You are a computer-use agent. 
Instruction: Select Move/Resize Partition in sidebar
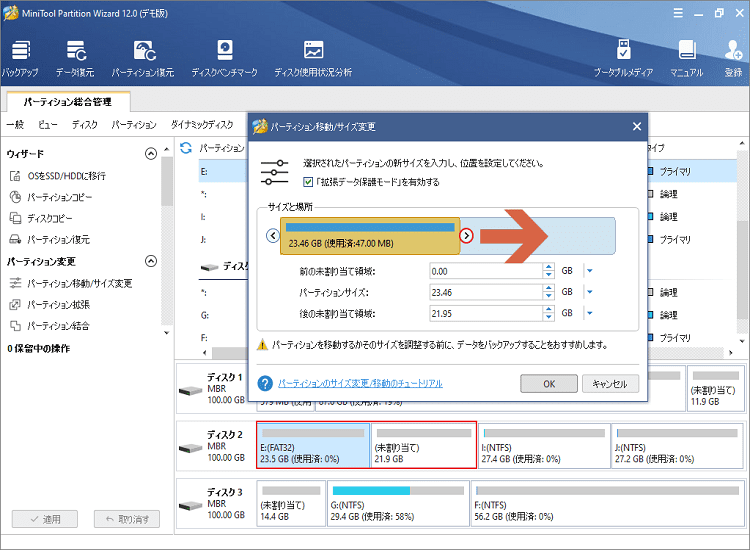(x=71, y=283)
